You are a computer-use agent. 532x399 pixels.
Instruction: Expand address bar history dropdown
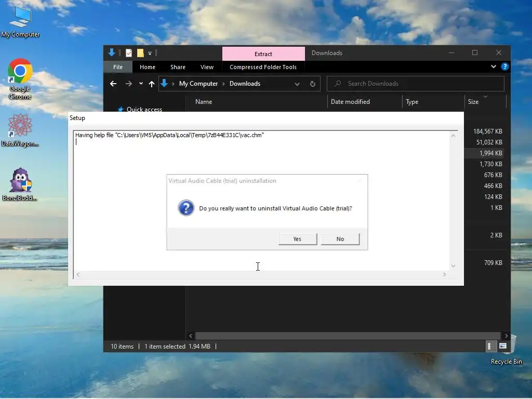[297, 84]
